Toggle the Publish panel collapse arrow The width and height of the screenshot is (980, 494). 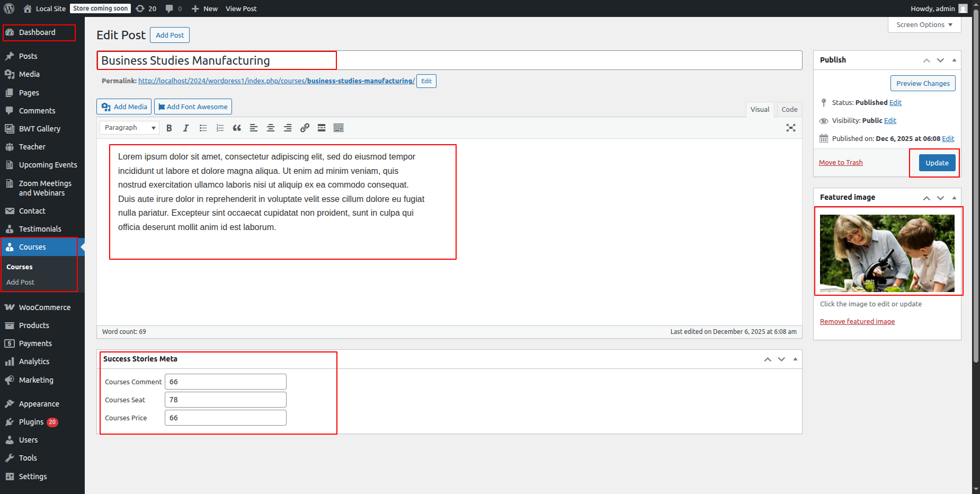click(954, 60)
